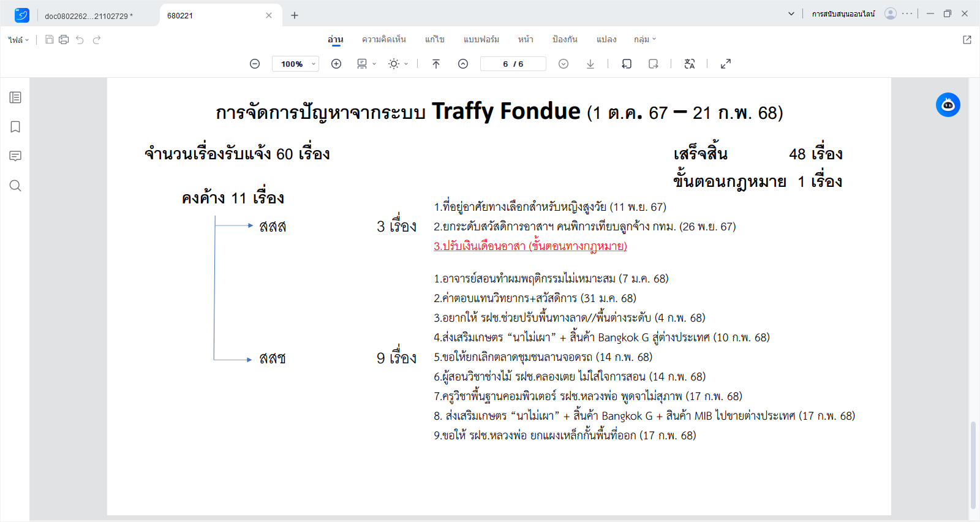Open the ไฟล์ file menu dropdown

point(18,40)
